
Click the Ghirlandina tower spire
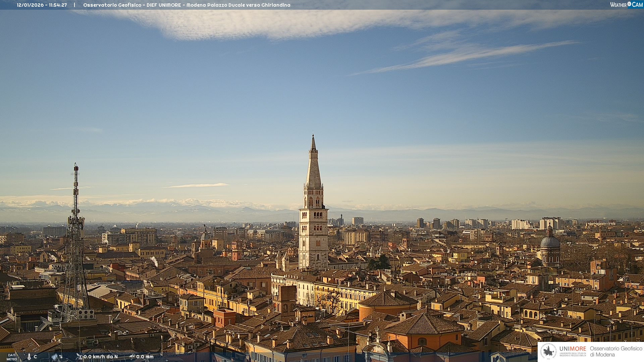click(x=314, y=164)
